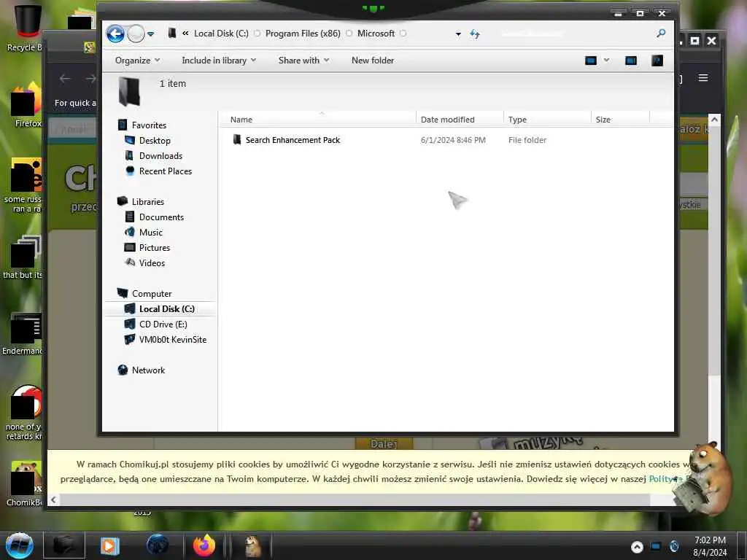Click the search magnifier icon in Explorer
Screen dimensions: 747x560
[661, 34]
